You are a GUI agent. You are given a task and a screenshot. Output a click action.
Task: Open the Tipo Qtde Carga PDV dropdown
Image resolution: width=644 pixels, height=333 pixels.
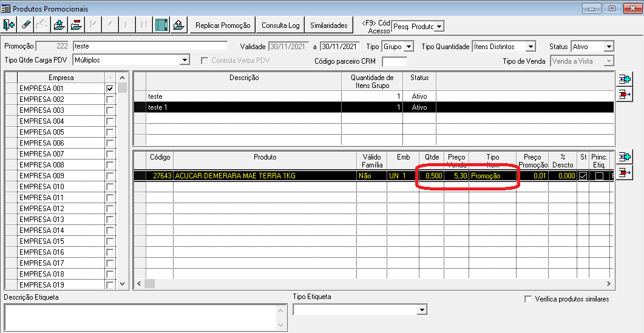pyautogui.click(x=185, y=60)
